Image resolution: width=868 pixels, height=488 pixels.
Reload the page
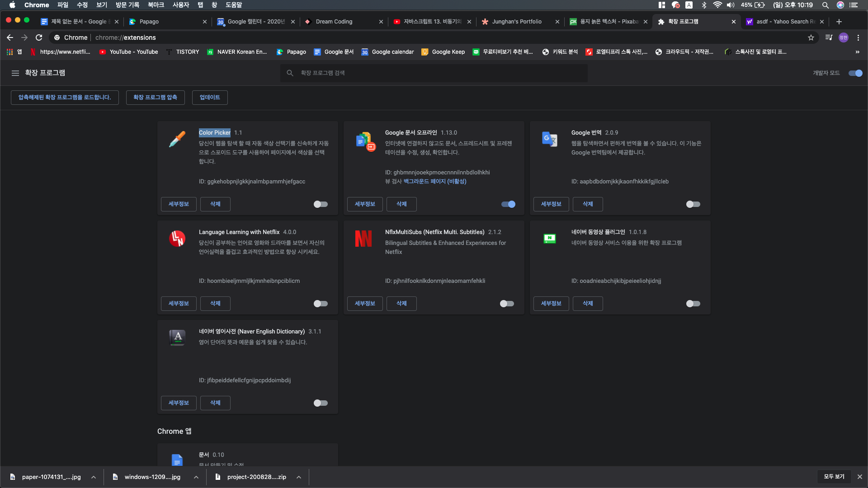[39, 38]
